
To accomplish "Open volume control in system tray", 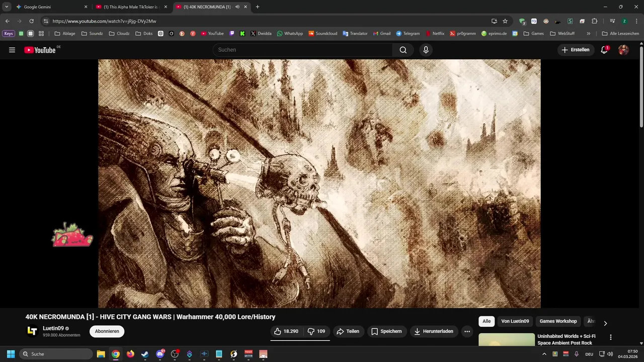I will pos(610,354).
